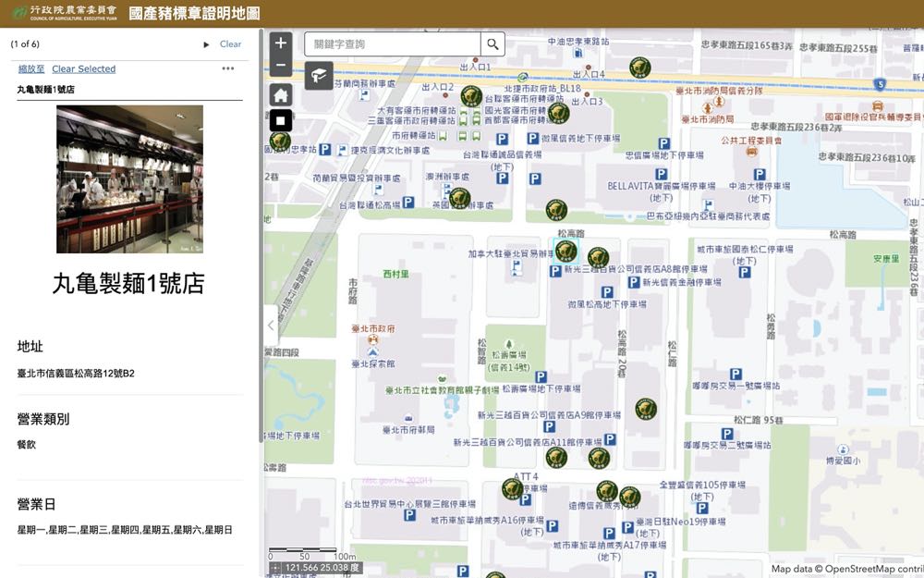Click the 縮放至 zoom-to link

tap(31, 69)
